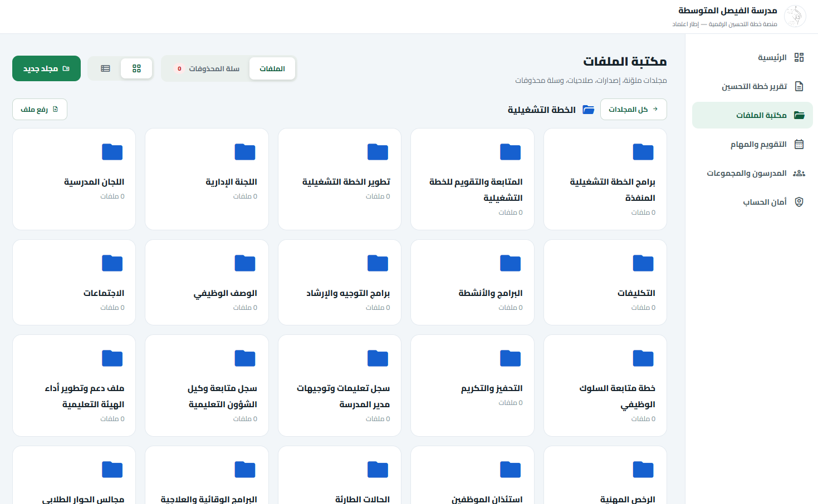Click text استئذان الموظفين
This screenshot has width=818, height=504.
tap(487, 499)
